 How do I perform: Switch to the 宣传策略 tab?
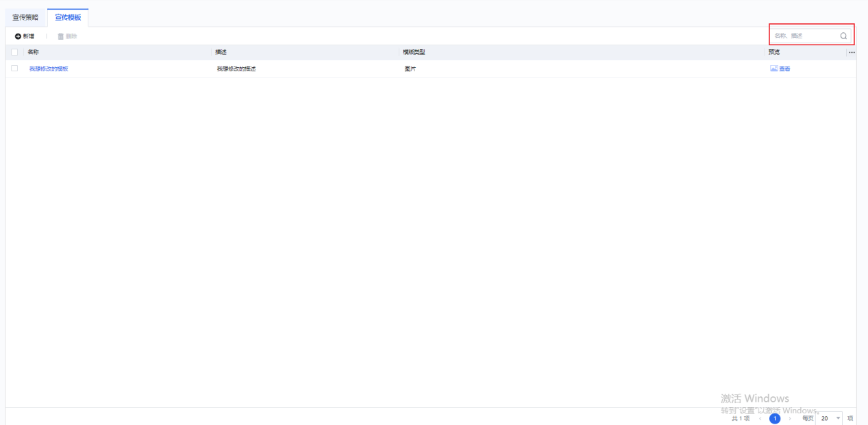(x=26, y=17)
